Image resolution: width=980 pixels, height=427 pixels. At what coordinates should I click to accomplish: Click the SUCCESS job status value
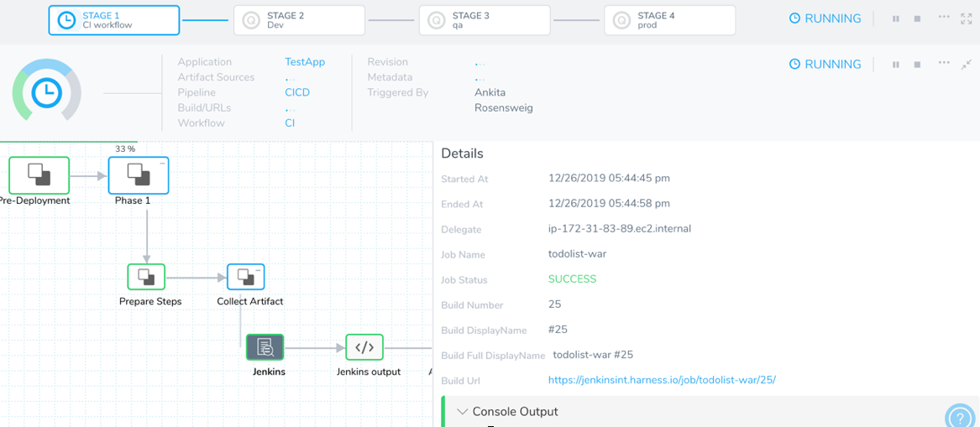point(573,279)
